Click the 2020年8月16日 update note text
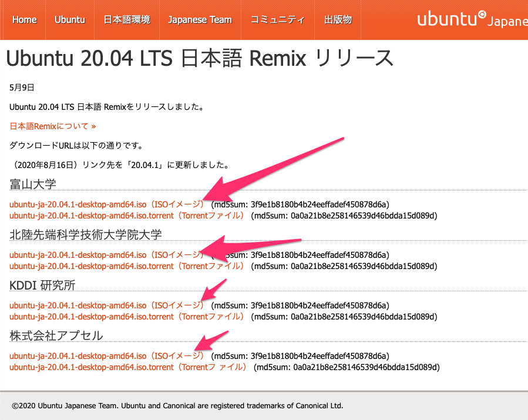Image resolution: width=528 pixels, height=420 pixels. 120,165
